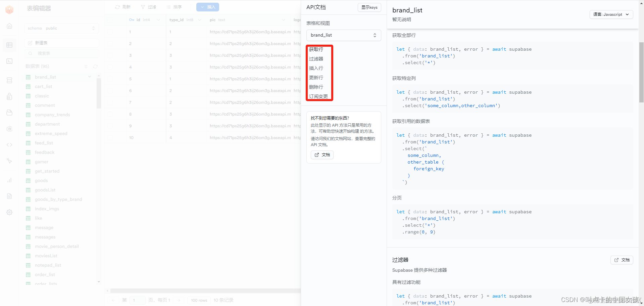
Task: Select 更新行 in API docs menu
Action: coord(316,78)
